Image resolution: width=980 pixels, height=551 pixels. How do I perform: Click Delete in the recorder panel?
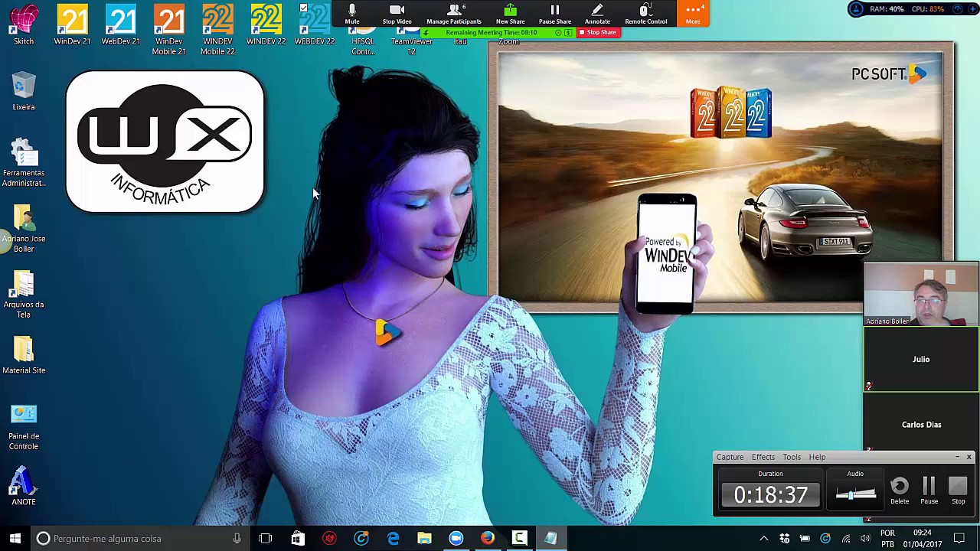click(900, 491)
